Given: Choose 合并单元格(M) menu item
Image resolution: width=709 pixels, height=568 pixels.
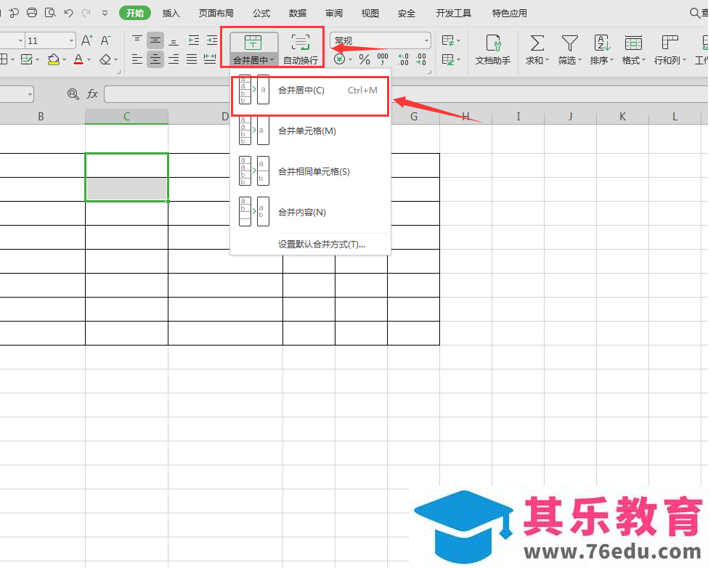Looking at the screenshot, I should pyautogui.click(x=310, y=131).
